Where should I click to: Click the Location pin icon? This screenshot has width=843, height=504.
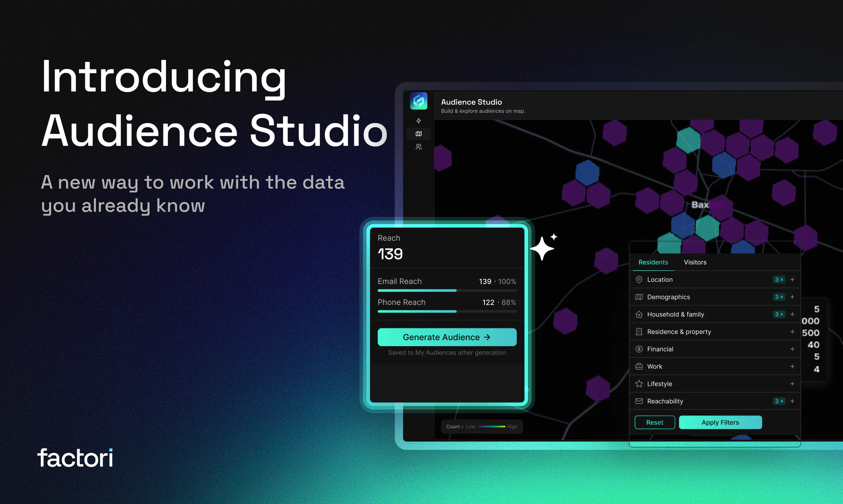pos(639,280)
